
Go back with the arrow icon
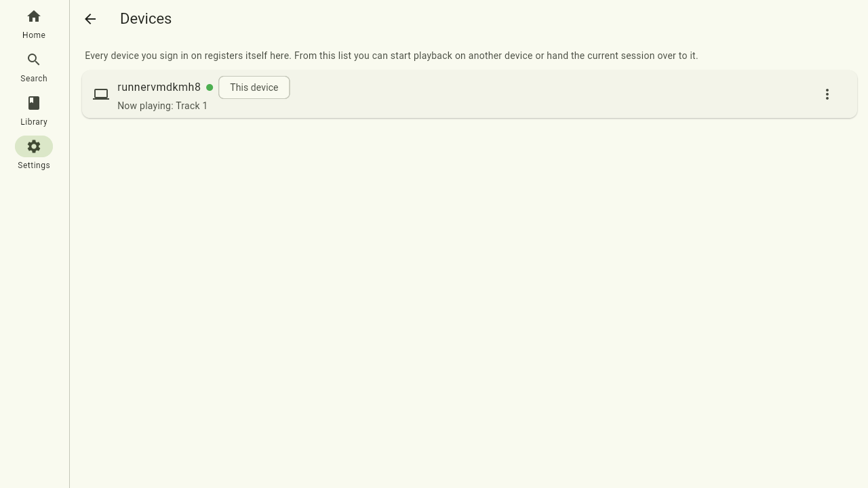pos(90,19)
